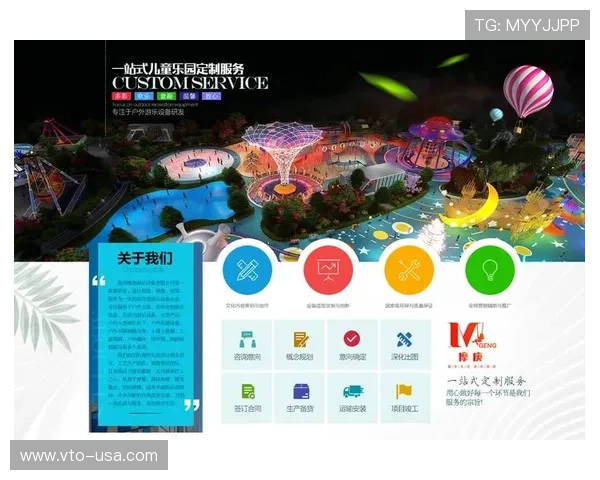Click the red 多彩 tag label

pyautogui.click(x=121, y=96)
